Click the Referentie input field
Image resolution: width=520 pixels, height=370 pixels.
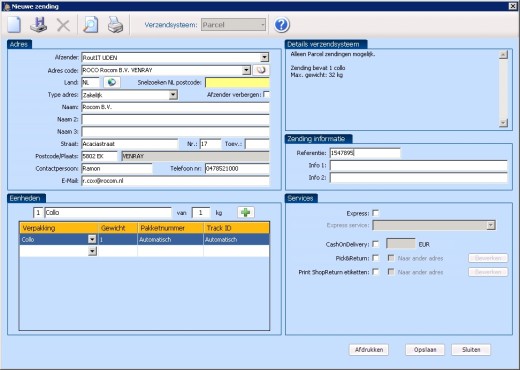[x=365, y=153]
